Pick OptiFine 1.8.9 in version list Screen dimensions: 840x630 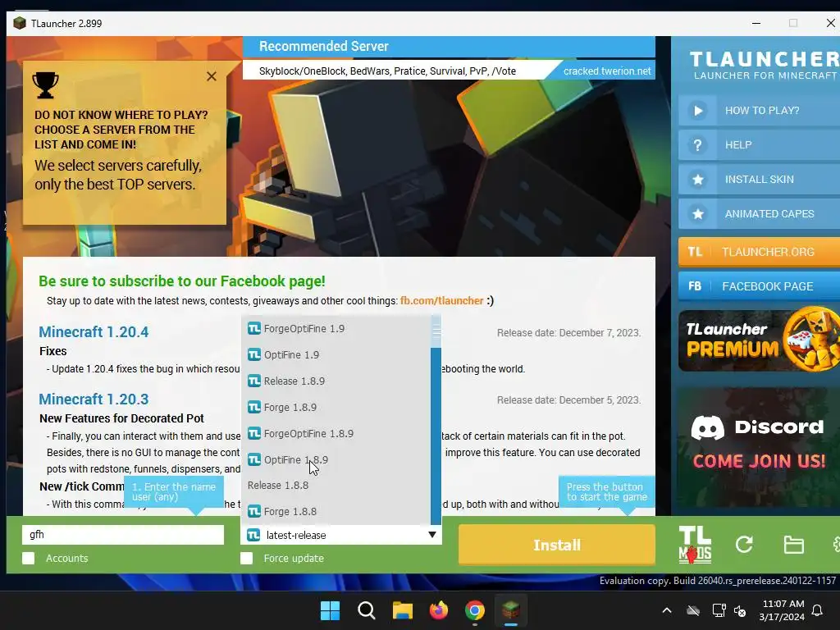pos(336,459)
